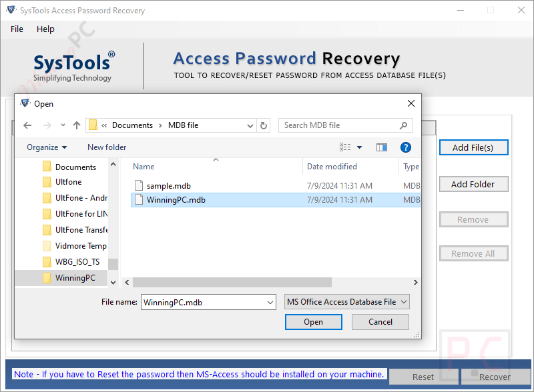
Task: Select UltFone for LIN folder in tree
Action: (75, 214)
